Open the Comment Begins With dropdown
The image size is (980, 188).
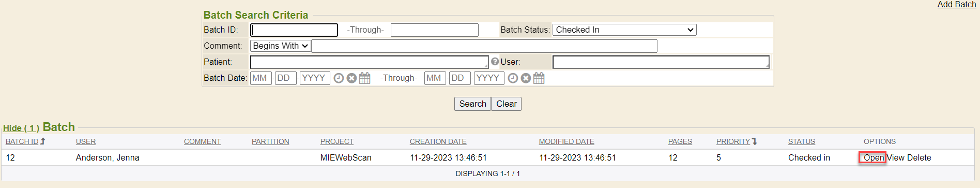[x=280, y=46]
